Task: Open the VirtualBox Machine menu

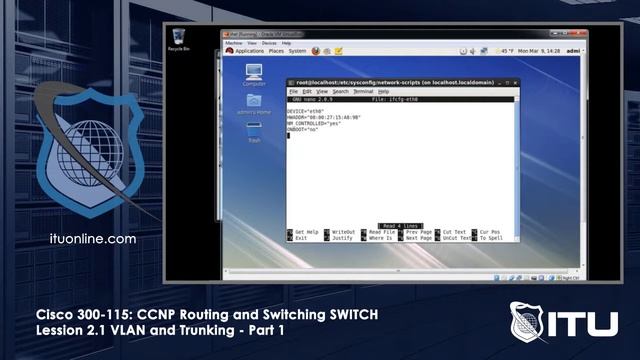Action: coord(234,43)
